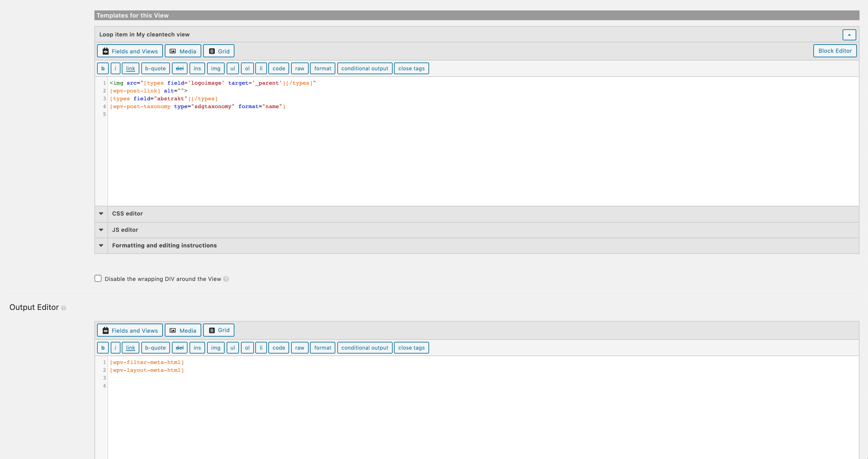This screenshot has width=868, height=459.
Task: Click Grid button in Output Editor
Action: pos(219,330)
